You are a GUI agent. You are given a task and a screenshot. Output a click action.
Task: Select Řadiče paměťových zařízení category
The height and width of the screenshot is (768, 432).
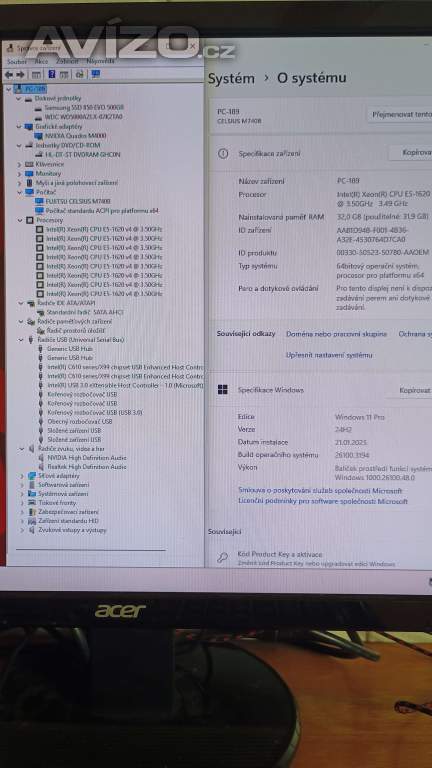tap(74, 321)
